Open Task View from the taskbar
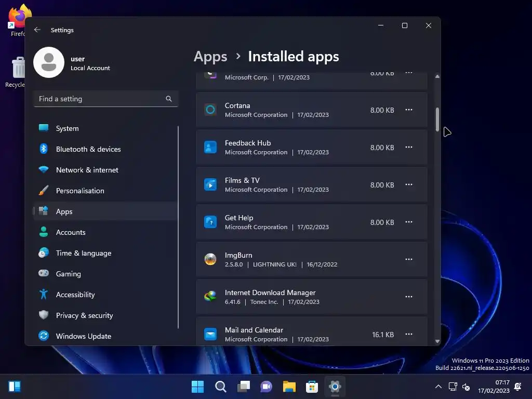 244,387
